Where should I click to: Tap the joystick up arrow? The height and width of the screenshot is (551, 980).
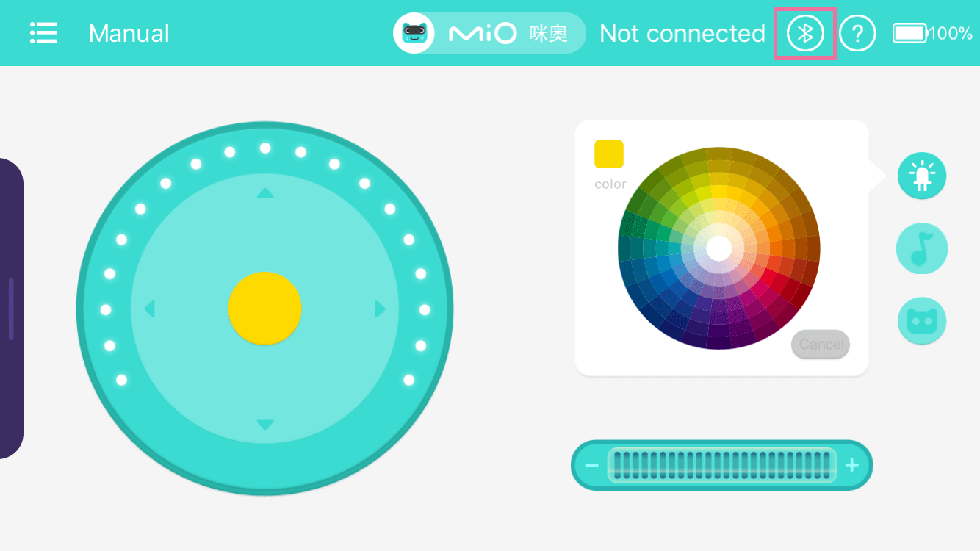click(x=265, y=193)
